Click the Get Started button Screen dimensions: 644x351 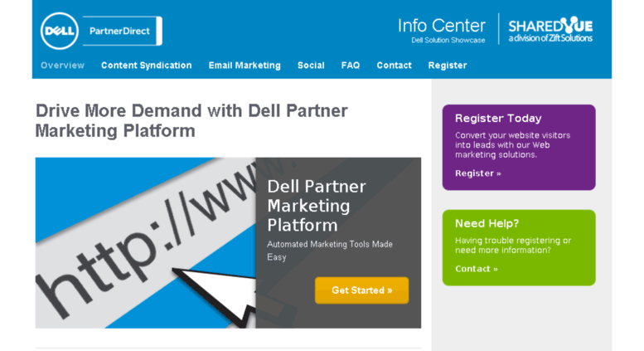pos(362,290)
